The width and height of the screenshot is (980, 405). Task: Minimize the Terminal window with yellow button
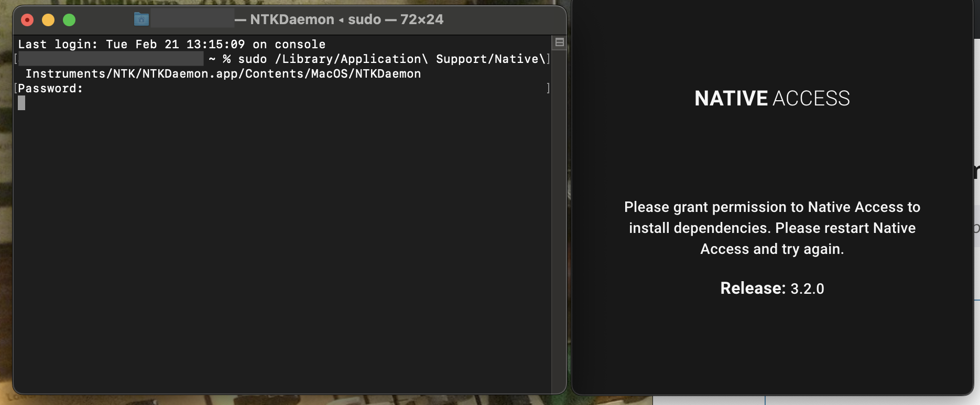[x=48, y=20]
